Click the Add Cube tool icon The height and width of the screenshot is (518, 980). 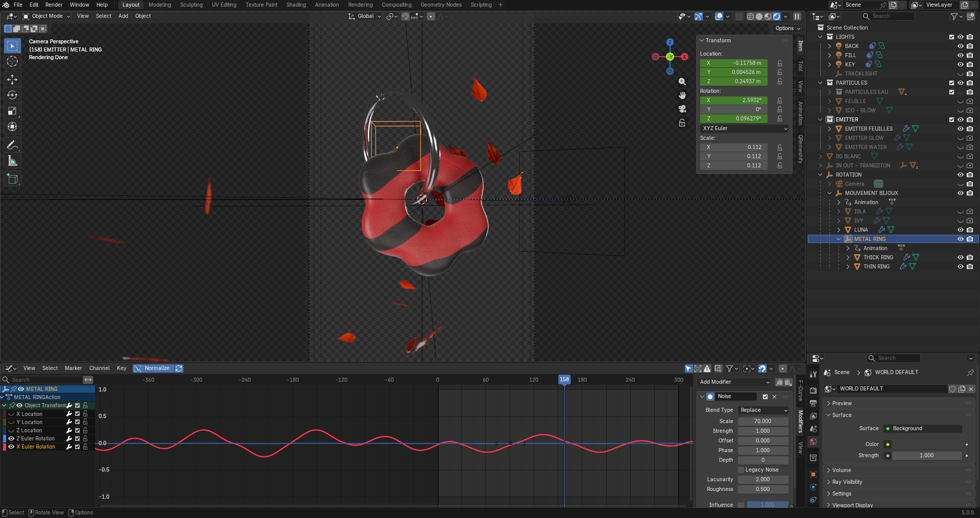pyautogui.click(x=12, y=179)
